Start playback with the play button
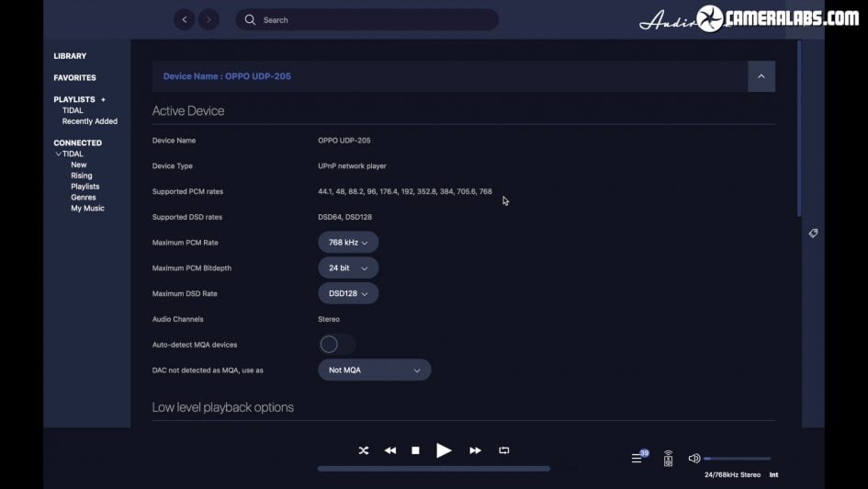The image size is (868, 489). pos(444,450)
